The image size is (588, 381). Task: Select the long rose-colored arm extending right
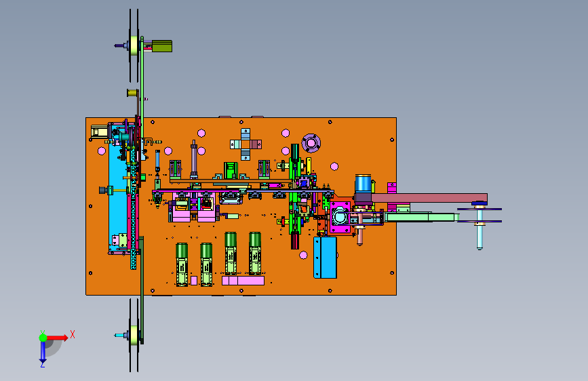[429, 198]
